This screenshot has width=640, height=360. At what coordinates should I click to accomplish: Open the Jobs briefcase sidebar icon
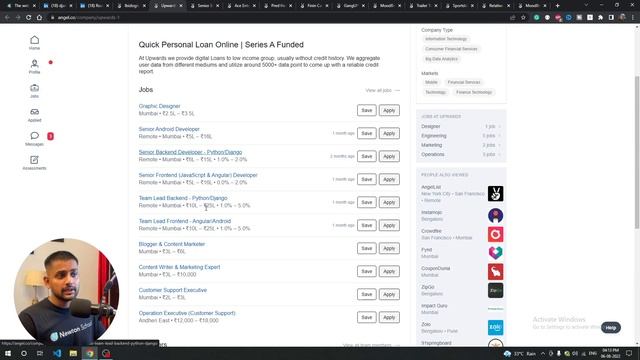point(34,88)
